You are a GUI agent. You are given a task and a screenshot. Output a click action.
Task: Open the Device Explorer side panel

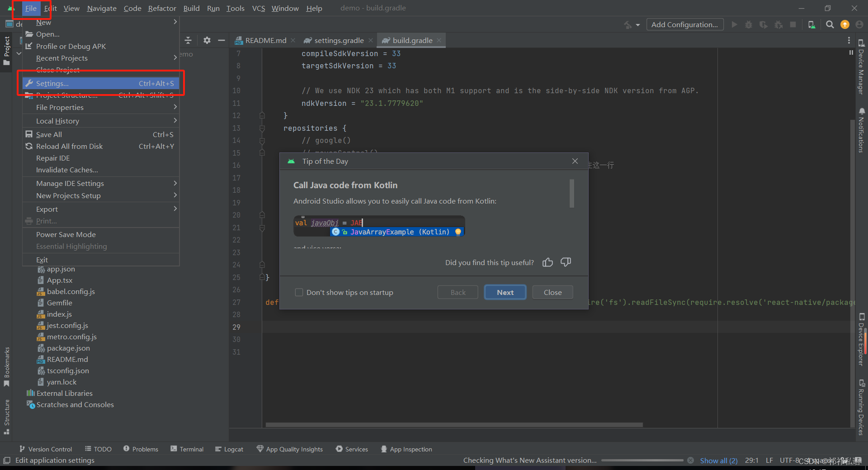click(x=861, y=339)
